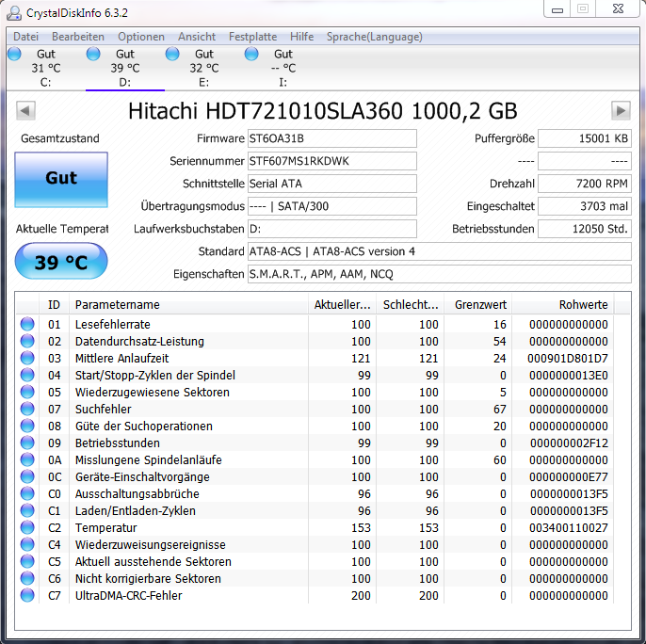Open the Bearbeiten menu

(x=78, y=37)
